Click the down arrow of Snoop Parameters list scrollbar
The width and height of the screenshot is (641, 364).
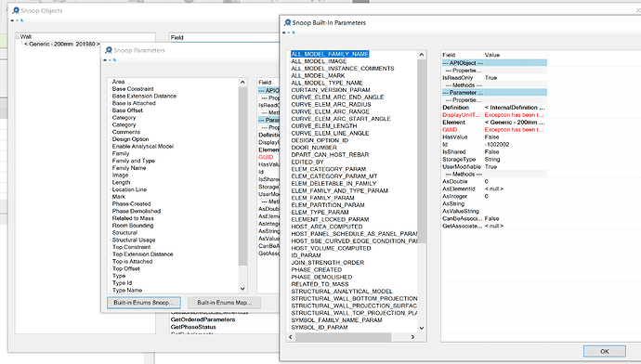242,289
